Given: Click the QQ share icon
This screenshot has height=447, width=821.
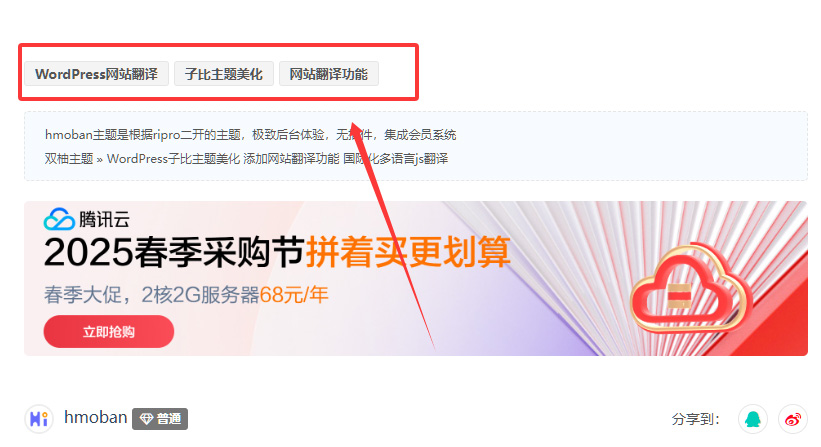Looking at the screenshot, I should click(x=753, y=419).
